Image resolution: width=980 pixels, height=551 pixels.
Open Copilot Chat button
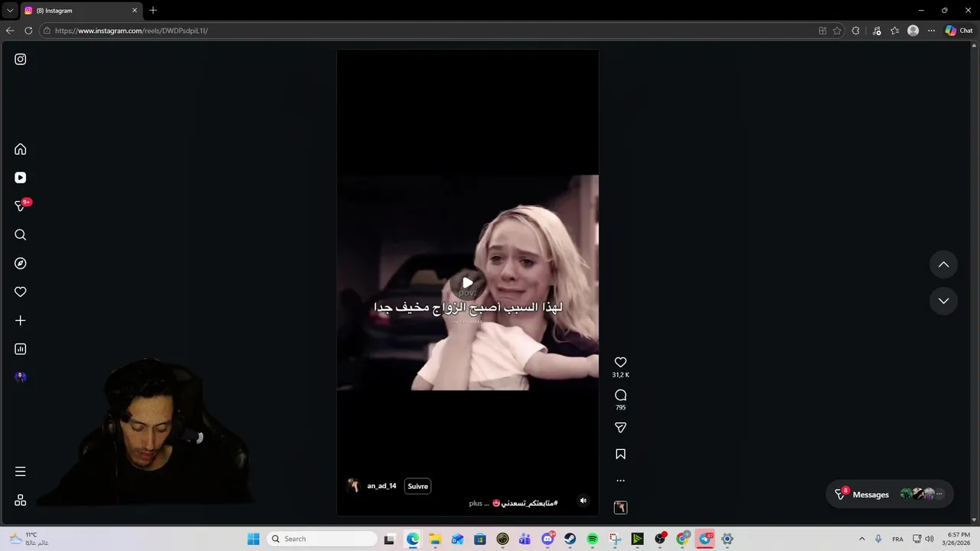[x=959, y=31]
